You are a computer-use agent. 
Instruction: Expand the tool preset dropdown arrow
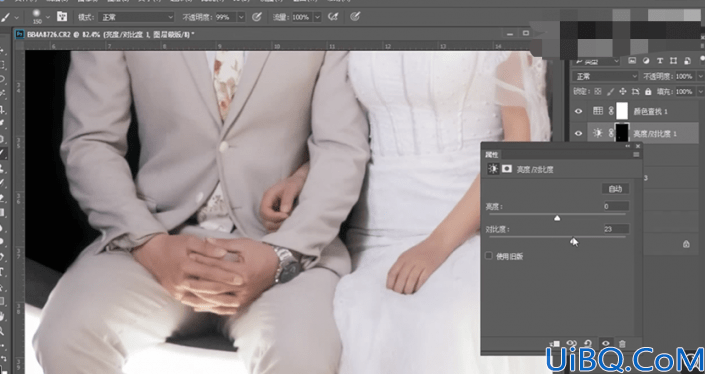(x=16, y=18)
